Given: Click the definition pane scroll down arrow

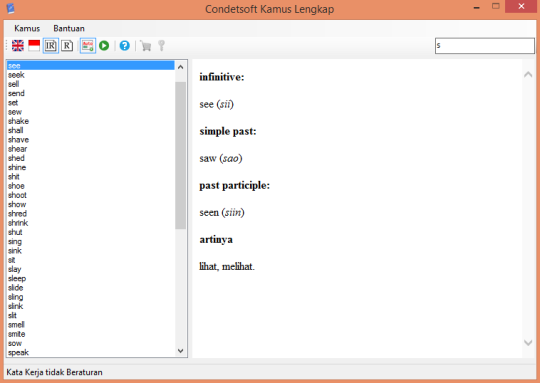Looking at the screenshot, I should coord(528,342).
